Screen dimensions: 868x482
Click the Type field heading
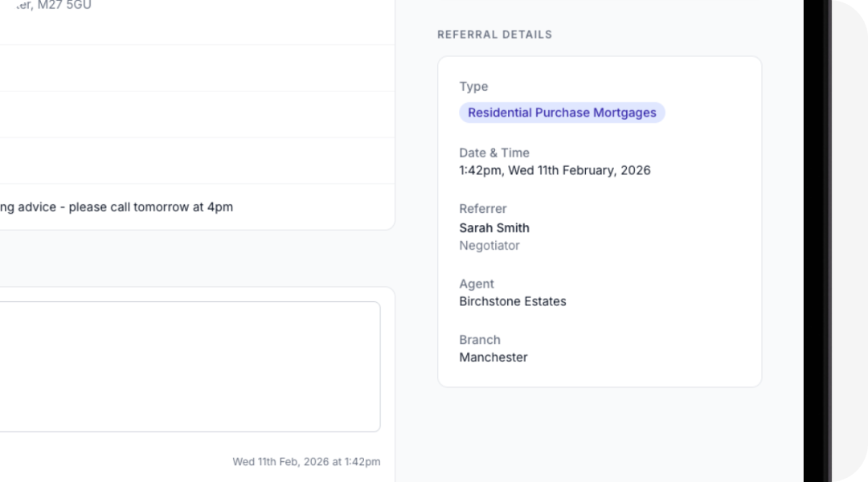pyautogui.click(x=473, y=86)
